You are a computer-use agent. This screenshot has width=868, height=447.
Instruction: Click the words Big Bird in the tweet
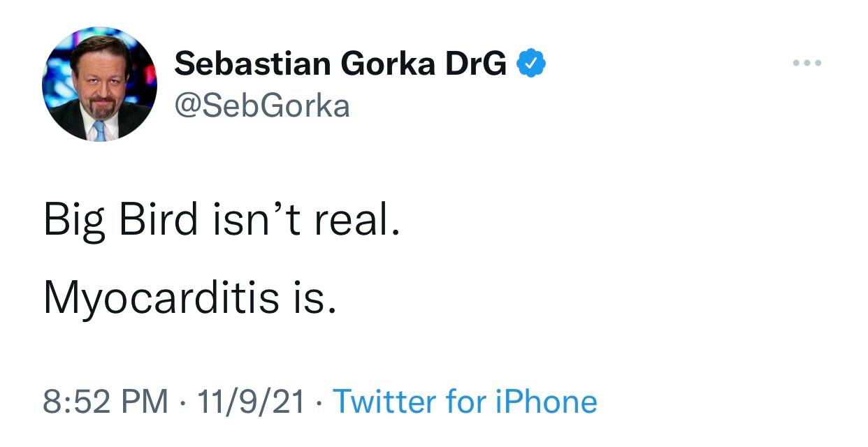(x=120, y=220)
